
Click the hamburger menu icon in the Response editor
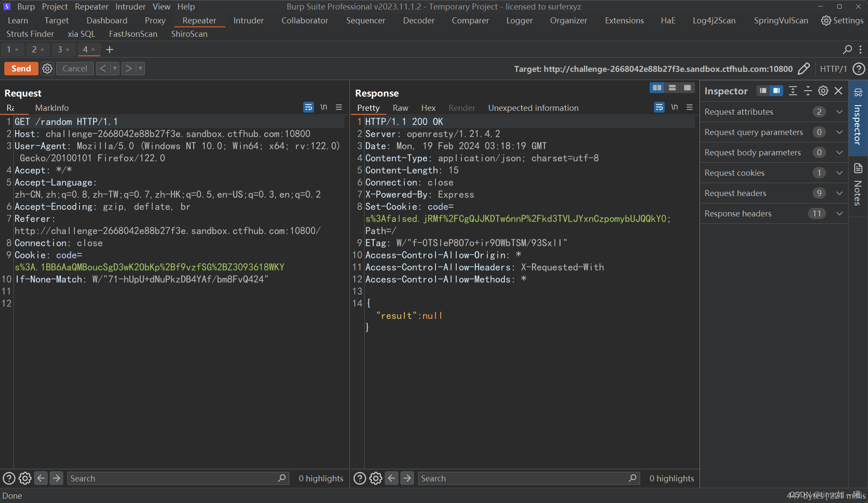tap(689, 107)
